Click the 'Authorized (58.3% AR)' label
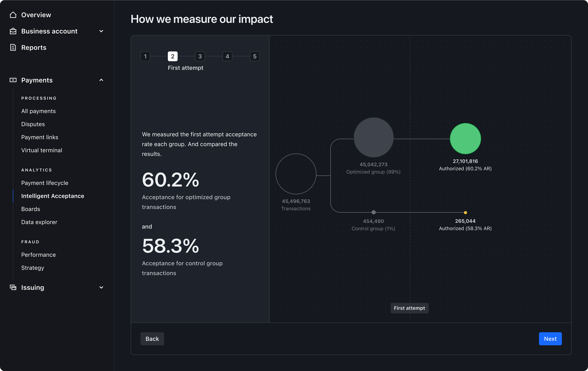This screenshot has height=371, width=588. (x=465, y=228)
